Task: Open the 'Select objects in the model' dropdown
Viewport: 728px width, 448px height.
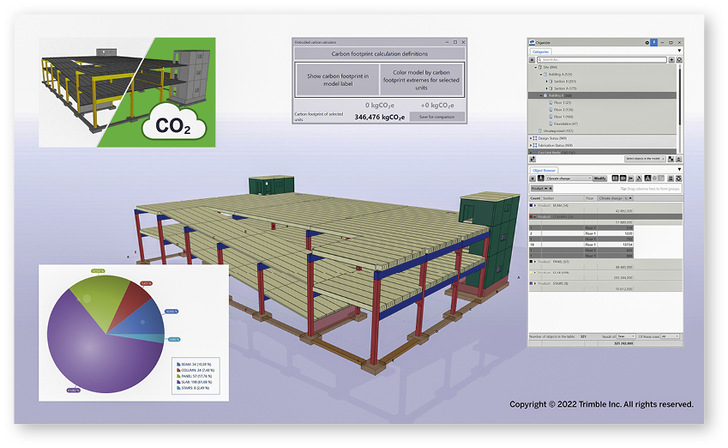Action: pyautogui.click(x=643, y=159)
